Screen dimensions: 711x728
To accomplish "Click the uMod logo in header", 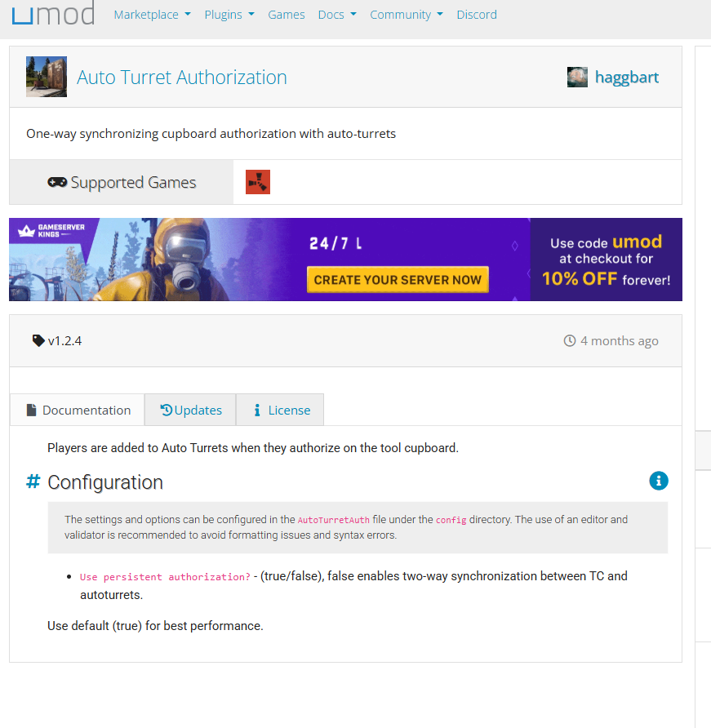I will coord(53,14).
